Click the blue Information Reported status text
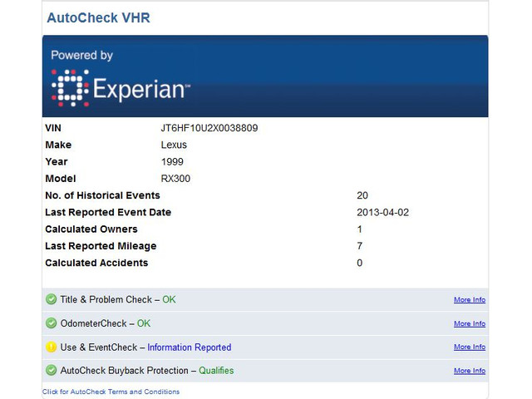532x399 pixels. pyautogui.click(x=189, y=347)
